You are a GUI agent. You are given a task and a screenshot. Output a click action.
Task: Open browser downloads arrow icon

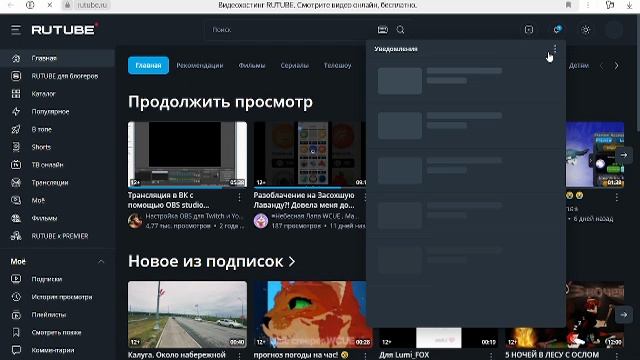[x=629, y=5]
